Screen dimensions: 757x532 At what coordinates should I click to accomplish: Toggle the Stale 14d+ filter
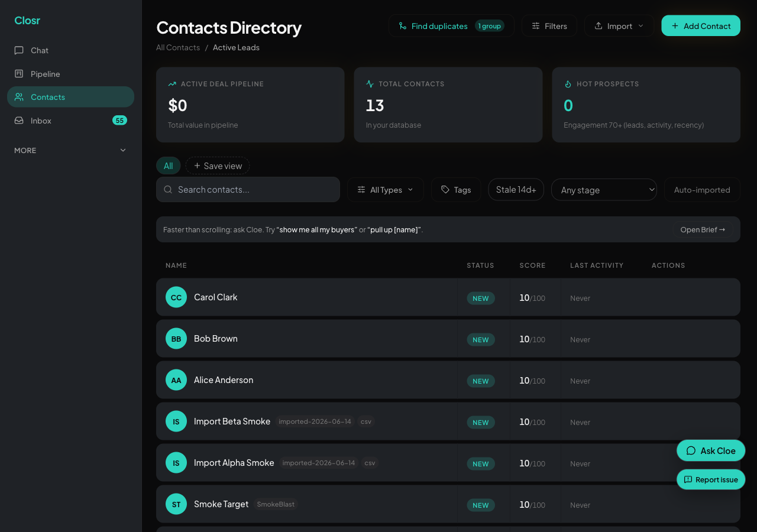pos(516,190)
